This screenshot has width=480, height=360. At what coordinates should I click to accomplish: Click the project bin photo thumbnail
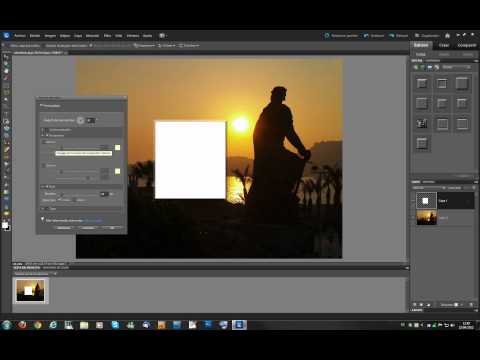tap(30, 291)
